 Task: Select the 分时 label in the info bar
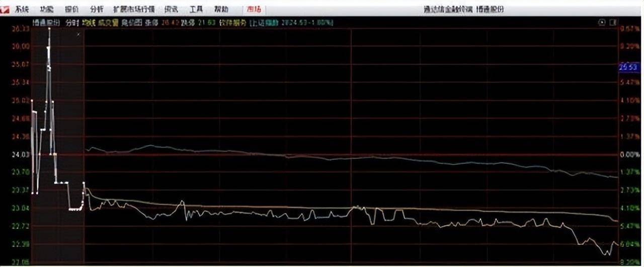click(x=72, y=23)
